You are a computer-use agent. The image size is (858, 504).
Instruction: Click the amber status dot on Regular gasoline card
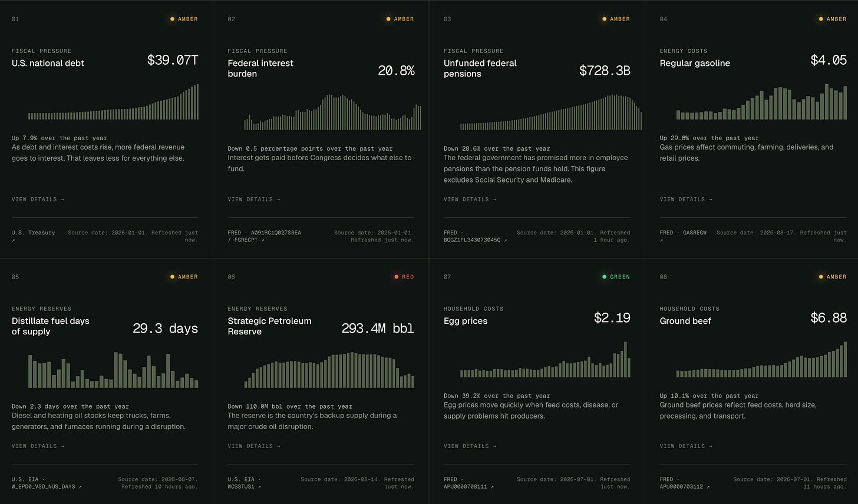tap(821, 19)
